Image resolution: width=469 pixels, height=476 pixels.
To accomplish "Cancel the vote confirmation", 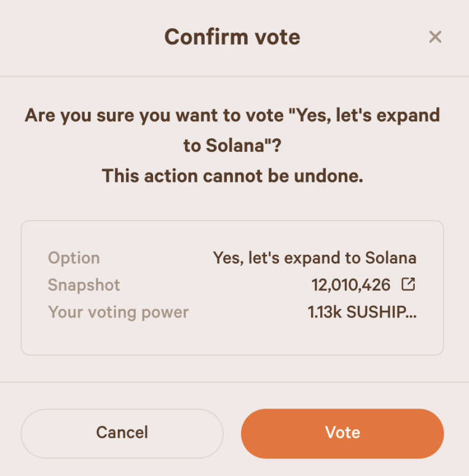I will [x=122, y=432].
